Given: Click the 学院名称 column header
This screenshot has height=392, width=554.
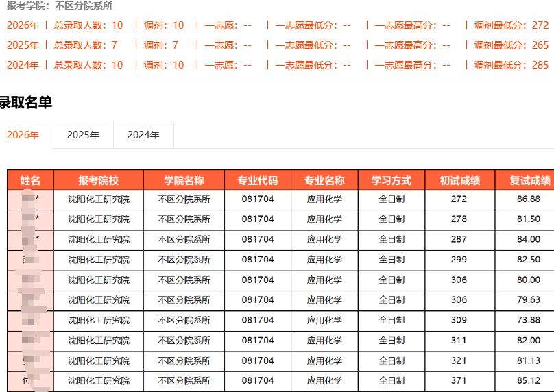Looking at the screenshot, I should [184, 180].
